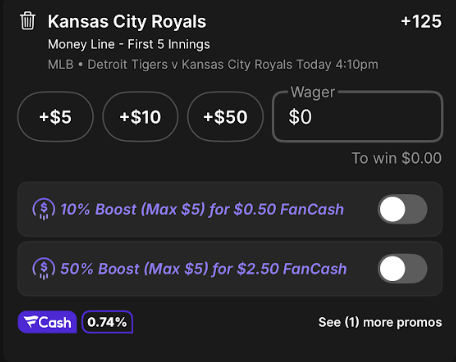
Task: Enable the 10% Boost toggle switch
Action: click(x=402, y=209)
